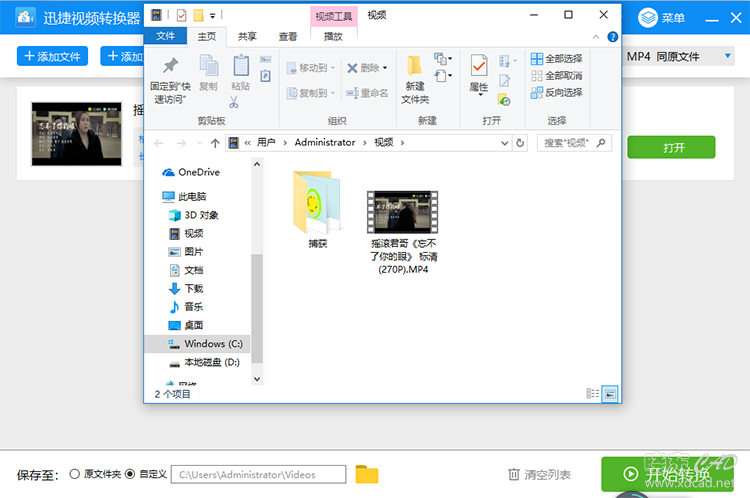Viewport: 750px width, 498px height.
Task: Open the address bar history dropdown
Action: pyautogui.click(x=505, y=143)
